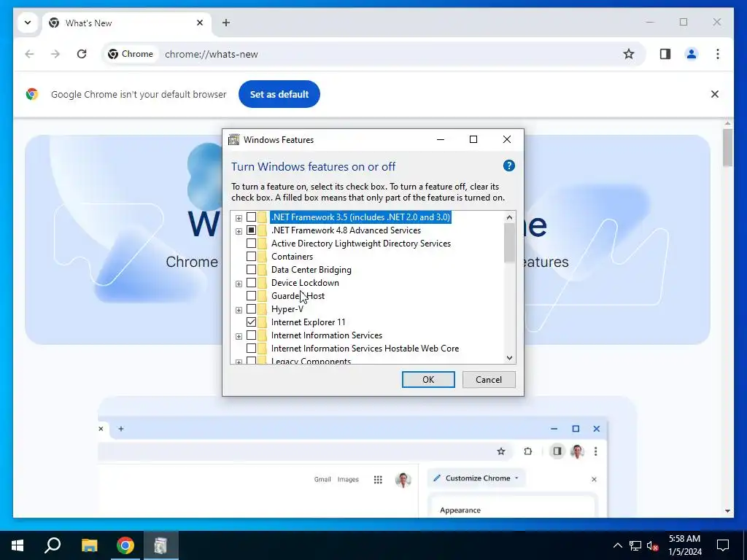Click the feature list scroll down arrow

[509, 357]
